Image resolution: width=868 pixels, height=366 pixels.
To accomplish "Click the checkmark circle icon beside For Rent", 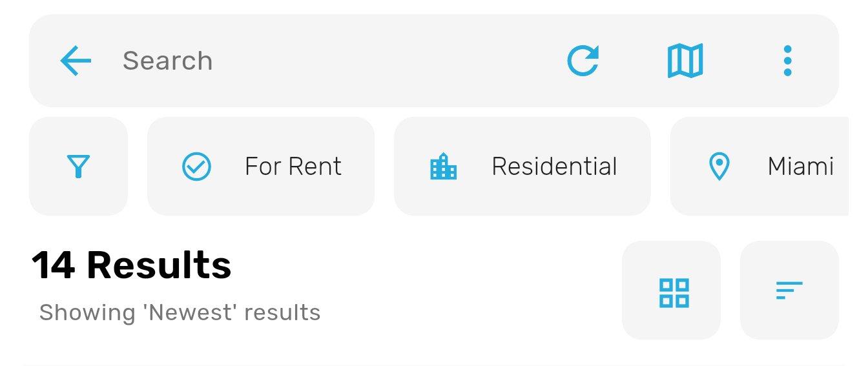I will click(x=196, y=167).
